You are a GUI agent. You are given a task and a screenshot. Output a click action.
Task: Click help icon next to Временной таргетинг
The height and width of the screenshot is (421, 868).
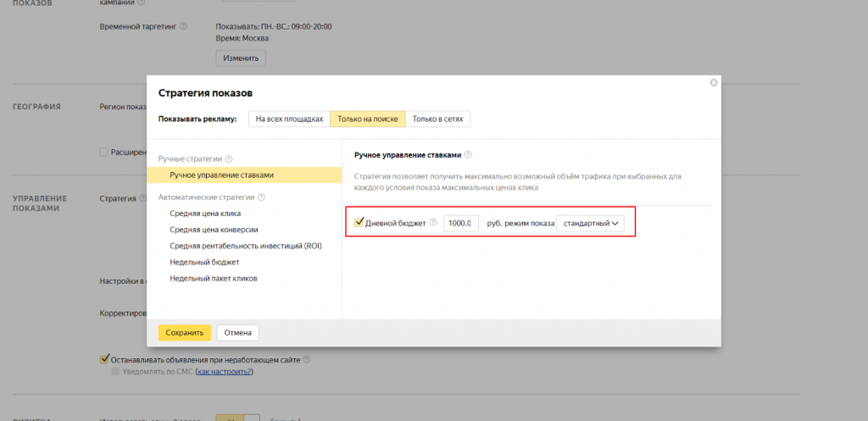pyautogui.click(x=184, y=27)
